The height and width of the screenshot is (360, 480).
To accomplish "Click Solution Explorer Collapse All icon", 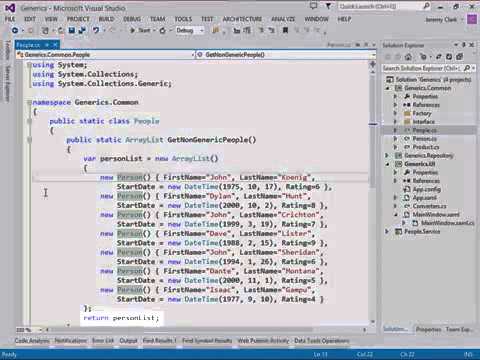I will pos(460,57).
